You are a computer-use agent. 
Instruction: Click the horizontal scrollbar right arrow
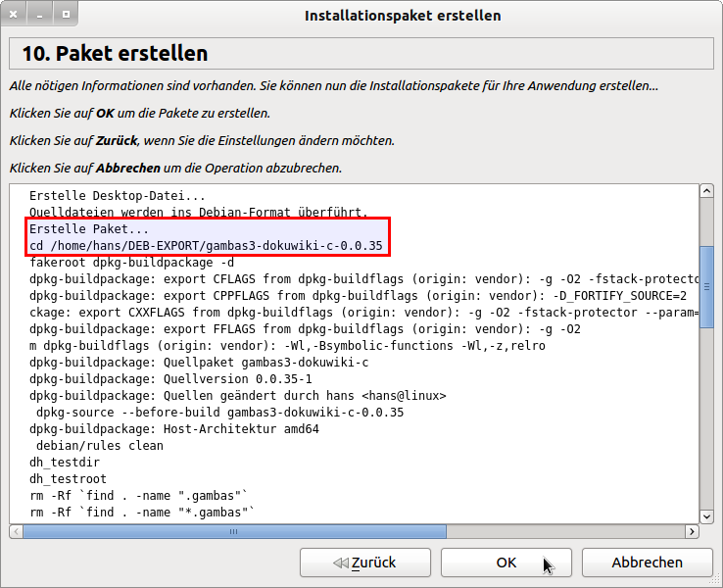691,532
